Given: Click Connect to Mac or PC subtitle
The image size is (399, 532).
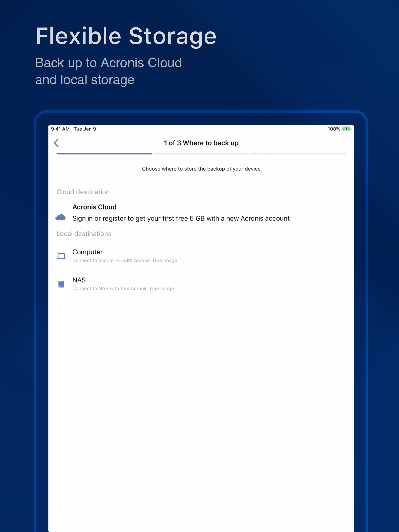Looking at the screenshot, I should coord(125,261).
